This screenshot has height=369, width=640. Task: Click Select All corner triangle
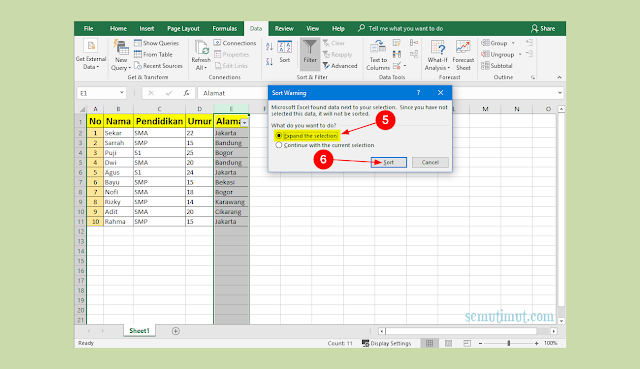coord(82,109)
